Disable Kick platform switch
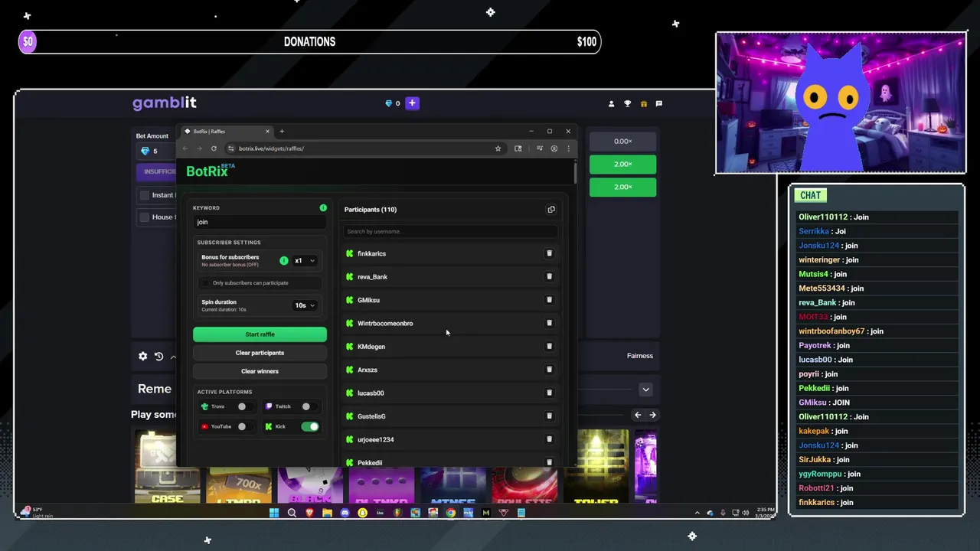This screenshot has height=551, width=980. (309, 426)
